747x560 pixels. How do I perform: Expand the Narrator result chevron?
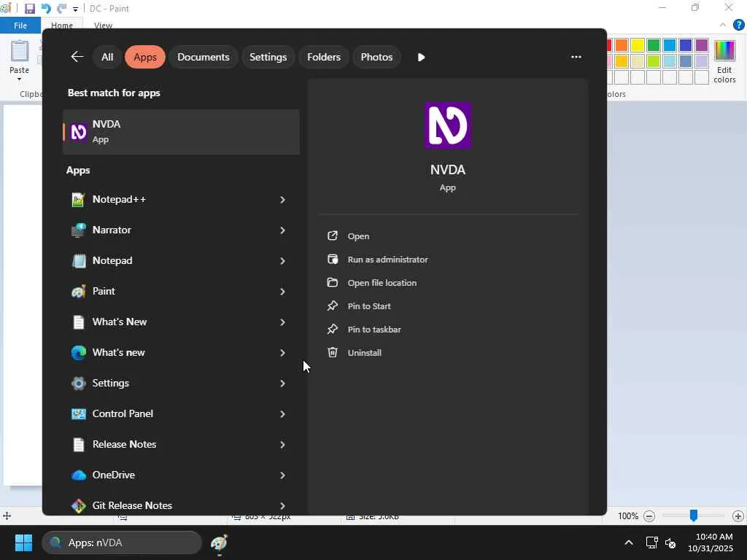pos(282,230)
